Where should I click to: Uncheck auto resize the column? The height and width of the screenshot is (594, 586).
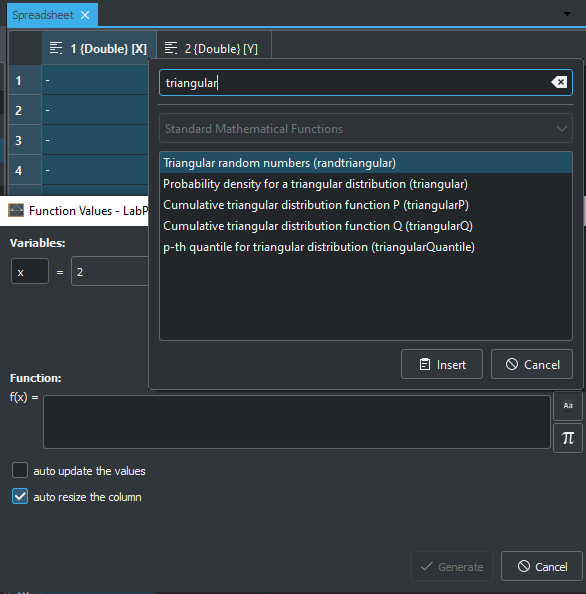click(20, 496)
